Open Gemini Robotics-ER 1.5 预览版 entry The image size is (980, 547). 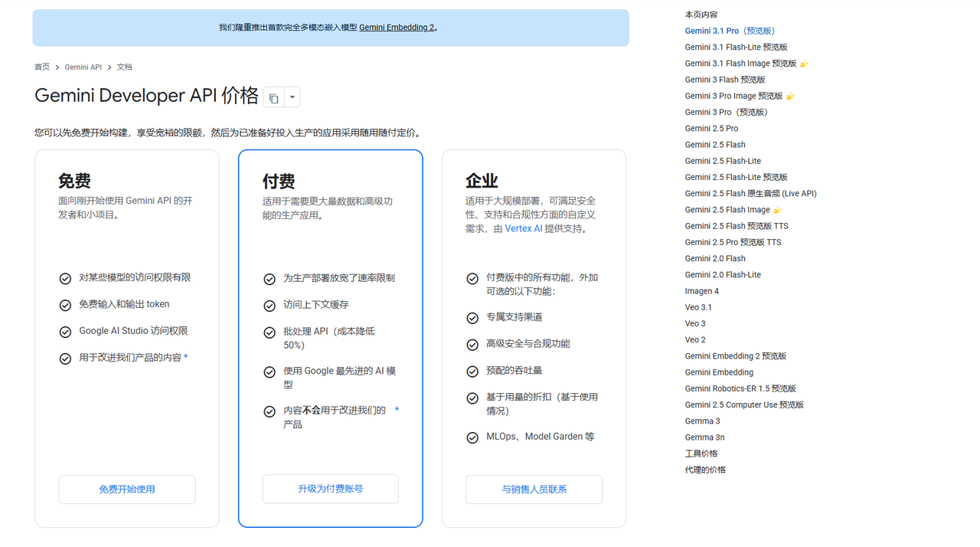[740, 388]
